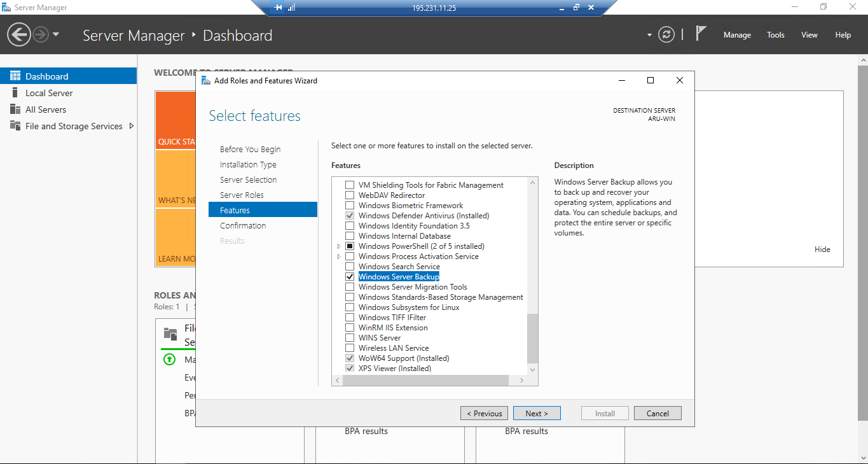The image size is (868, 464).
Task: Open the Manage menu
Action: point(737,35)
